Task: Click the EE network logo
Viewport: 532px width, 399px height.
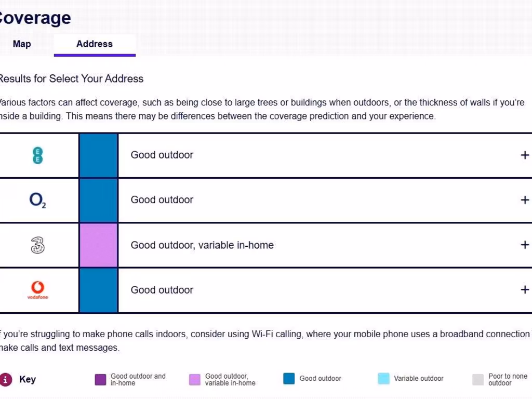Action: (37, 155)
